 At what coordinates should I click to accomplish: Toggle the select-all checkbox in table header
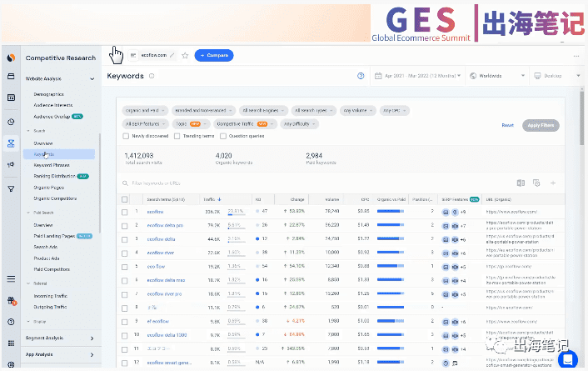click(x=124, y=199)
